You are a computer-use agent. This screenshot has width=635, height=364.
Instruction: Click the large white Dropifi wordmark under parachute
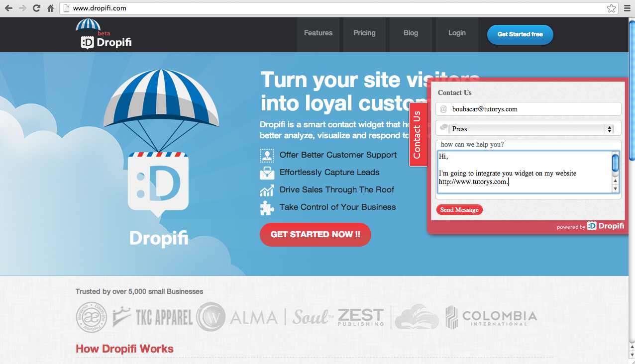click(x=159, y=238)
